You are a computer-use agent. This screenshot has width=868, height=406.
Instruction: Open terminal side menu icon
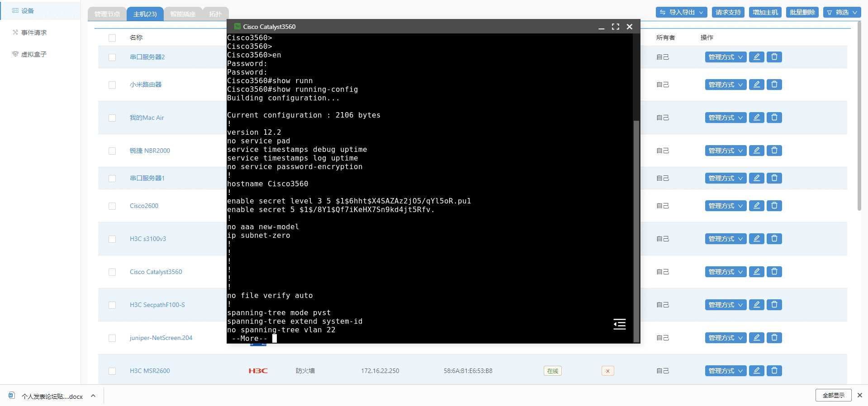[x=619, y=324]
